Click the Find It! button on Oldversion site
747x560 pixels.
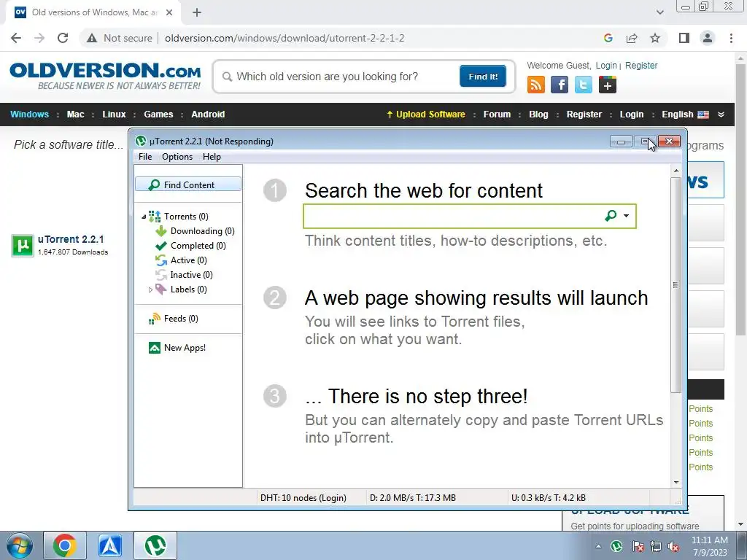[x=483, y=76]
